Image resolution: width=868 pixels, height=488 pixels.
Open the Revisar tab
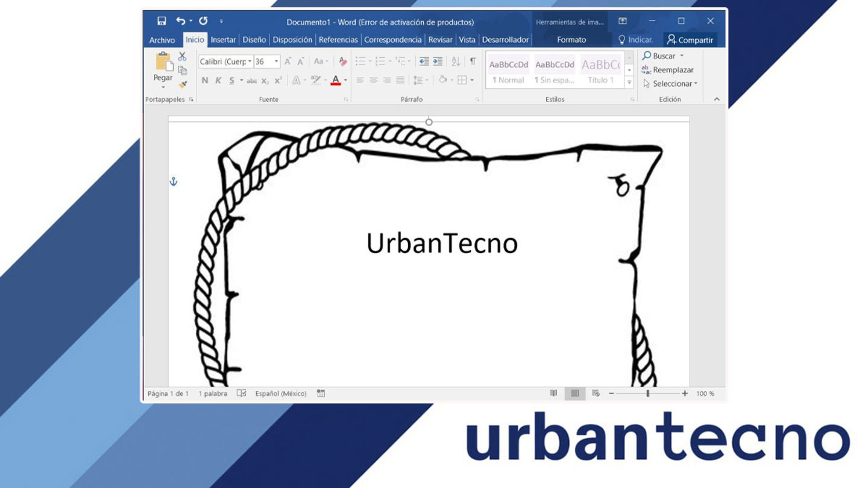tap(440, 40)
